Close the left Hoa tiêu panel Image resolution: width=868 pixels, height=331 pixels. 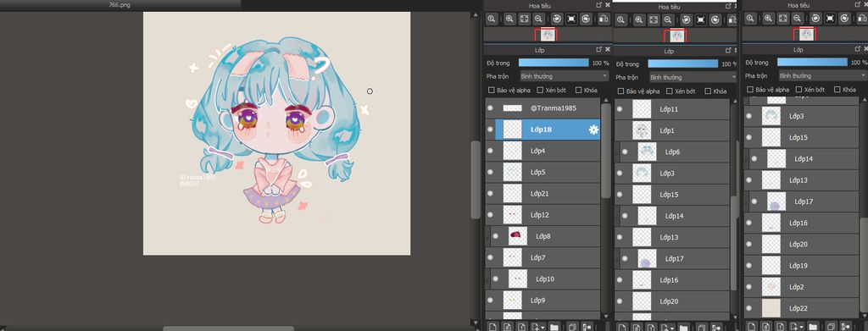point(607,4)
